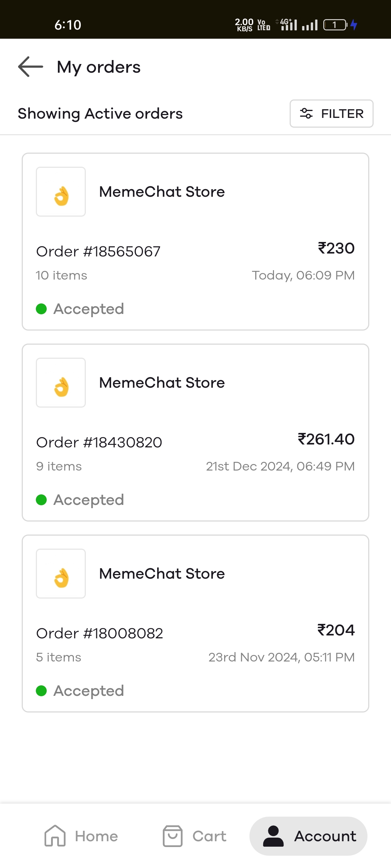The height and width of the screenshot is (868, 391).
Task: Tap the filter sliders icon
Action: 306,114
